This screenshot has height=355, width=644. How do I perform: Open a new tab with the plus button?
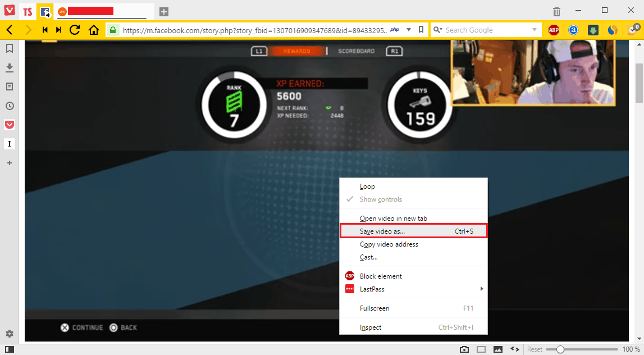164,11
